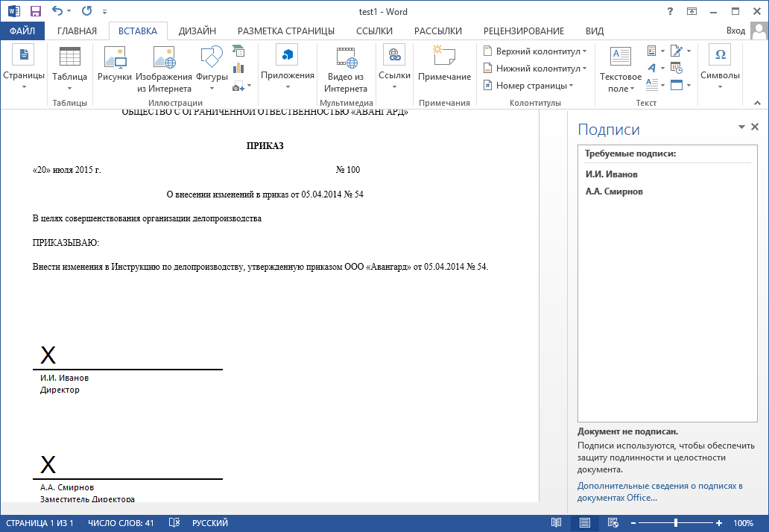
Task: Switch to Read Mode view in status bar
Action: coord(556,522)
